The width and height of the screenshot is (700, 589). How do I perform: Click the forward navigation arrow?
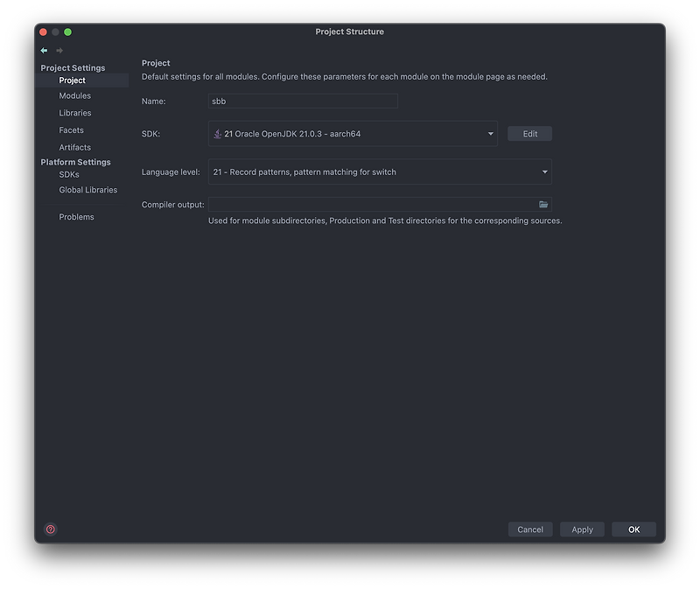coord(59,50)
